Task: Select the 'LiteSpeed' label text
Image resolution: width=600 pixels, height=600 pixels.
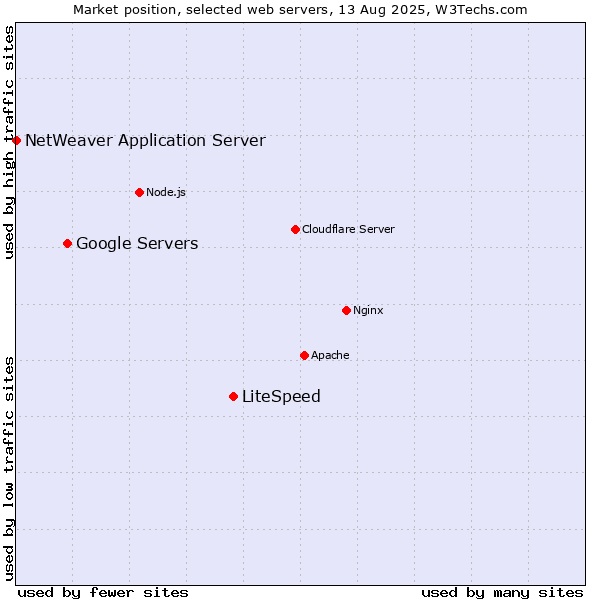Action: pyautogui.click(x=281, y=397)
